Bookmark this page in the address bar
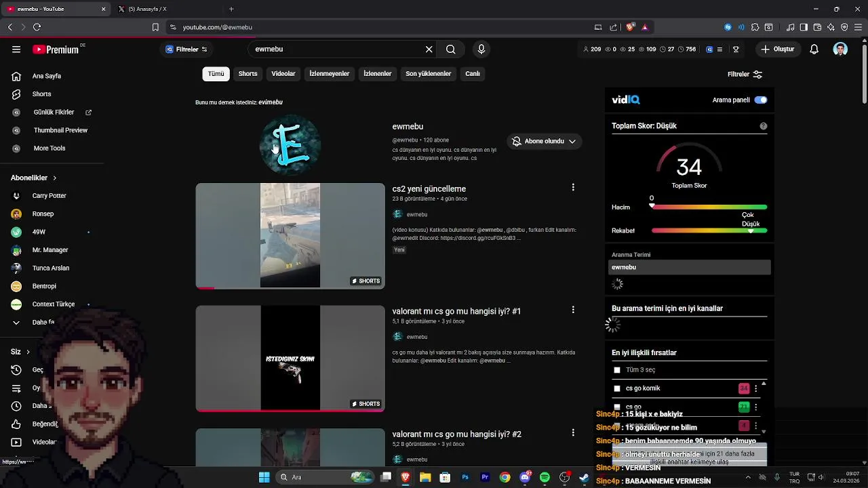The height and width of the screenshot is (488, 868). pyautogui.click(x=155, y=27)
